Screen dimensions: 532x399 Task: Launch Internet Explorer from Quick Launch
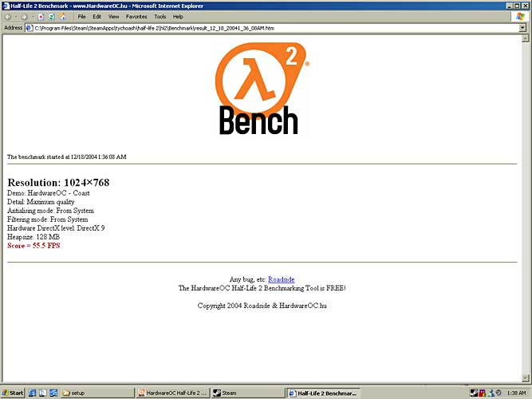[32, 393]
